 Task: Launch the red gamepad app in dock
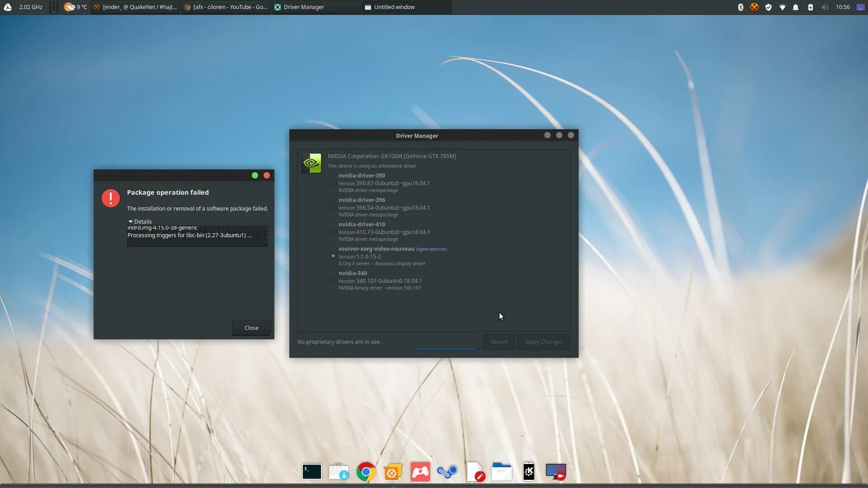420,472
